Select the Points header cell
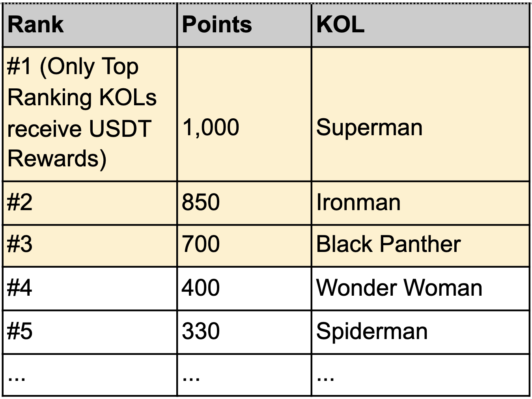The width and height of the screenshot is (532, 399). click(244, 25)
